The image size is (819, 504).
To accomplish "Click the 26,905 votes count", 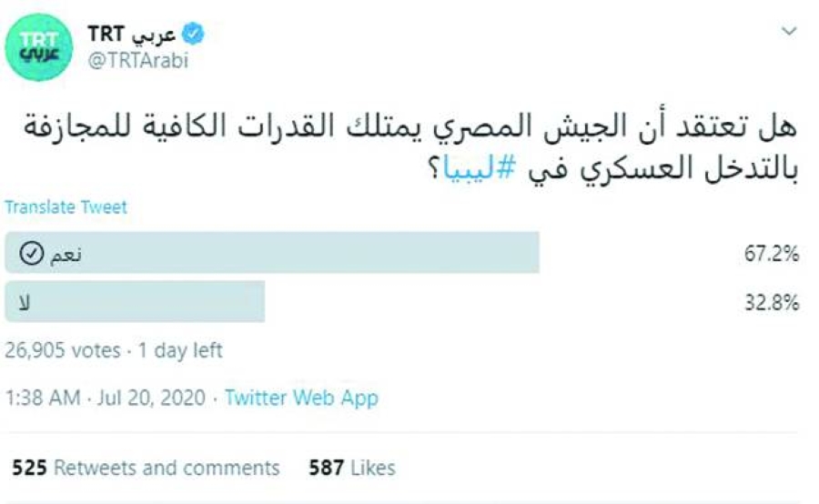I will pos(62,350).
